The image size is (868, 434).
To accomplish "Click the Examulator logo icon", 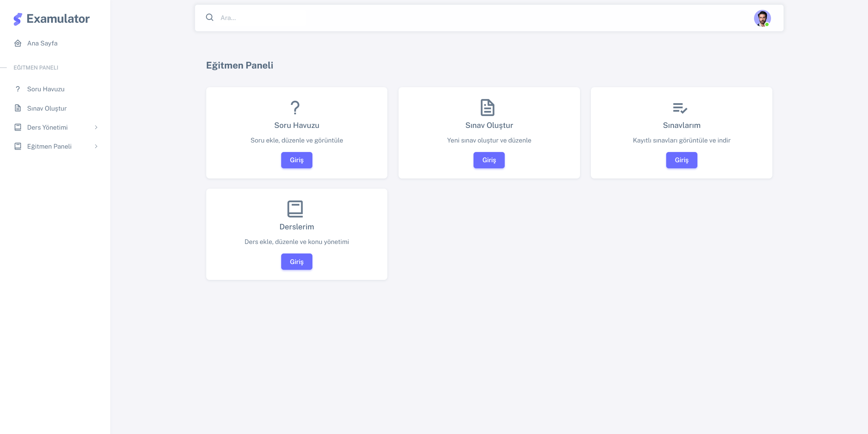I will [x=18, y=19].
